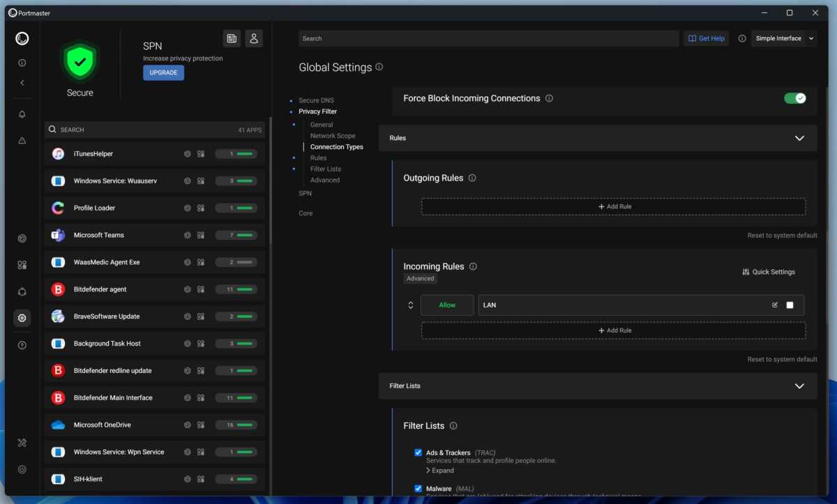Collapse sidebar with left chevron icon

click(22, 83)
